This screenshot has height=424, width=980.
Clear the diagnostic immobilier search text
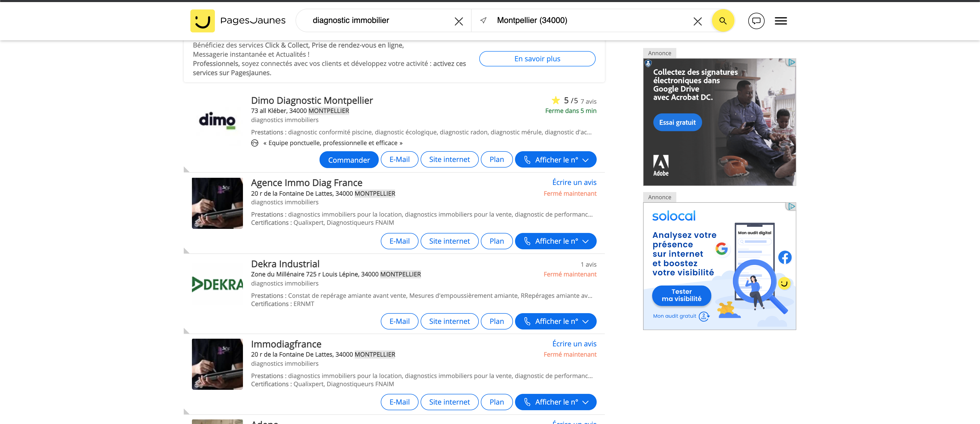(x=458, y=21)
